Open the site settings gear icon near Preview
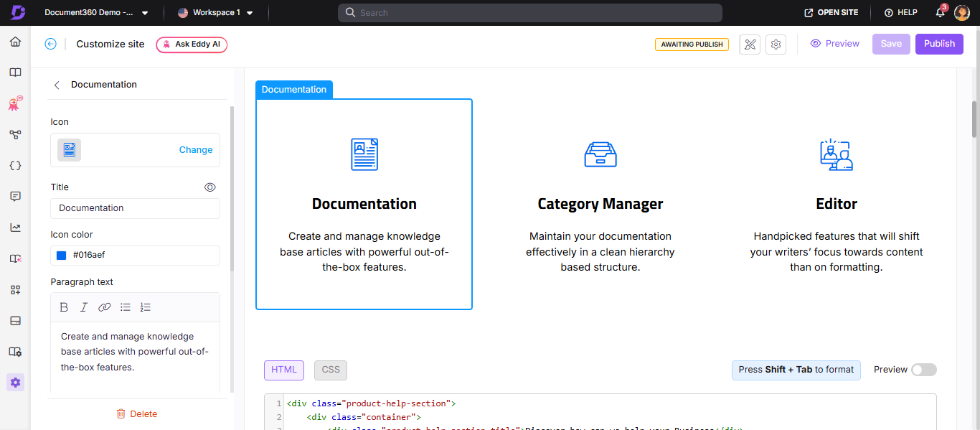Image resolution: width=980 pixels, height=430 pixels. click(x=776, y=45)
